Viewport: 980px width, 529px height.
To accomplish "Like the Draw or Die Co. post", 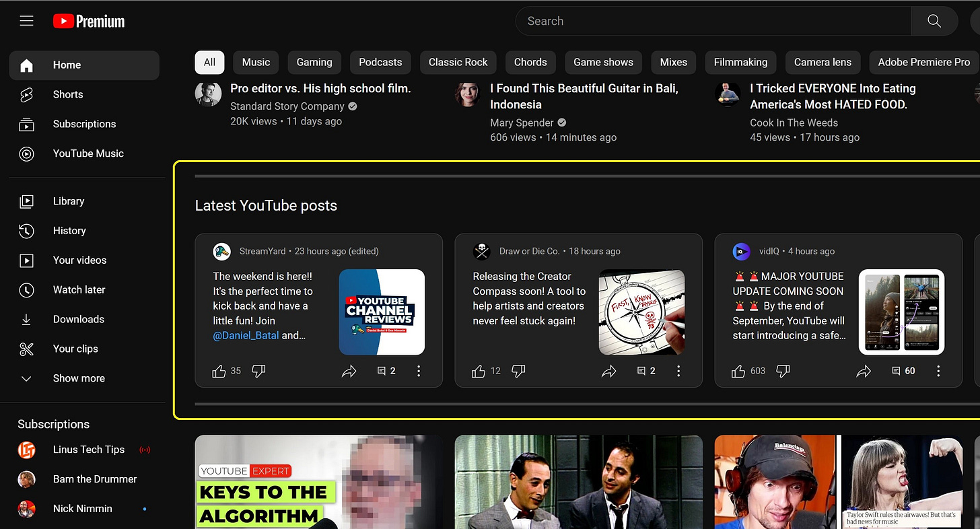I will [x=479, y=371].
